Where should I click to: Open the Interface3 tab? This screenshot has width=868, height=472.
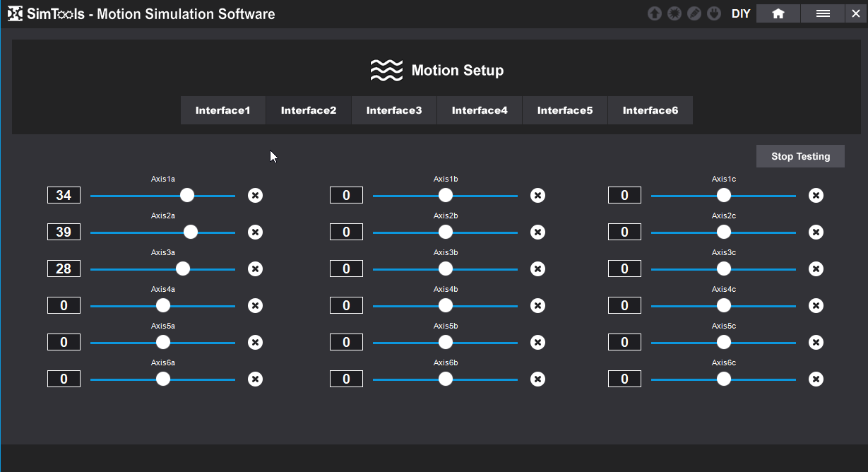[394, 110]
